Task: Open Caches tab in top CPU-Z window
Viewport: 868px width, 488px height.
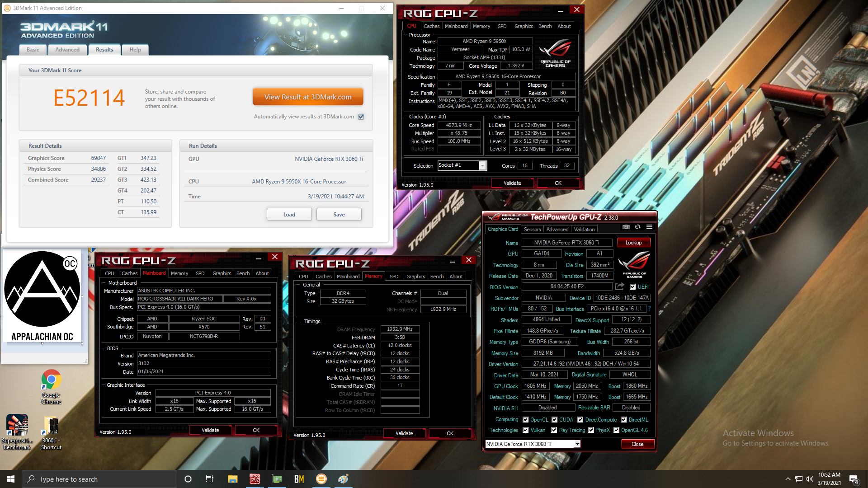Action: click(431, 26)
